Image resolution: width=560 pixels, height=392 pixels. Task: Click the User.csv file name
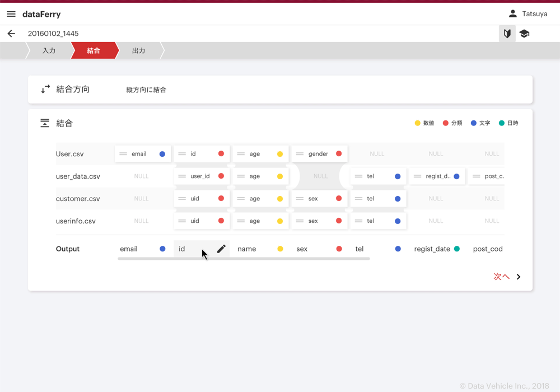[x=69, y=154]
